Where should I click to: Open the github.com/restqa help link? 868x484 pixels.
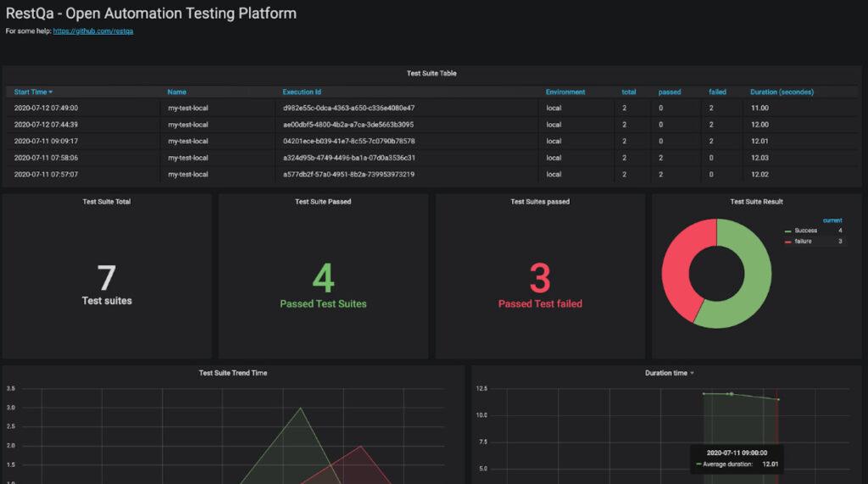(92, 31)
